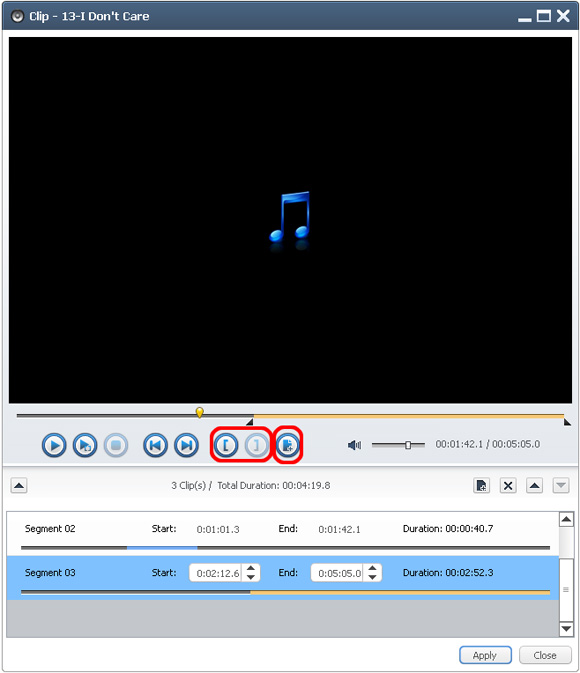Image resolution: width=580 pixels, height=673 pixels.
Task: Click the Total Duration 00:04:19.8 text
Action: (273, 485)
